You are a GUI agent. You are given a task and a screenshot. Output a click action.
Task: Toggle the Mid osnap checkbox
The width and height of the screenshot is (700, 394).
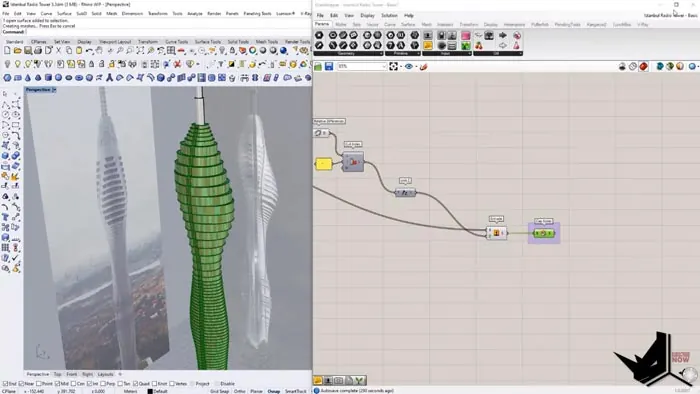point(57,383)
